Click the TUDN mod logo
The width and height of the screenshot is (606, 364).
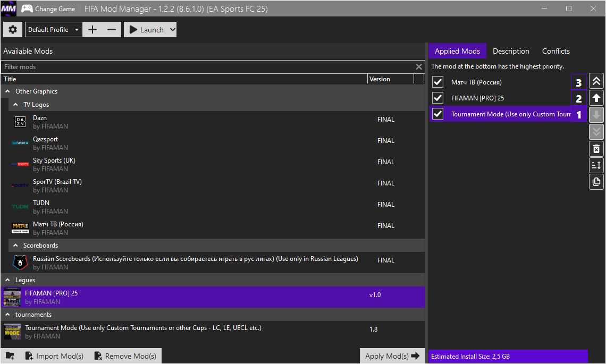(x=20, y=207)
